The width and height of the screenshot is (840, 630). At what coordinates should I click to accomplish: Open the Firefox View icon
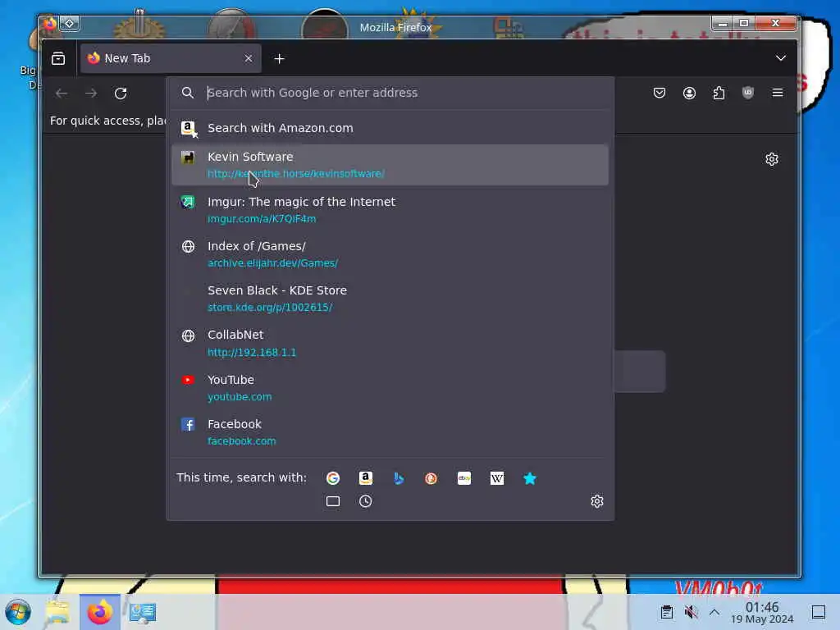58,58
